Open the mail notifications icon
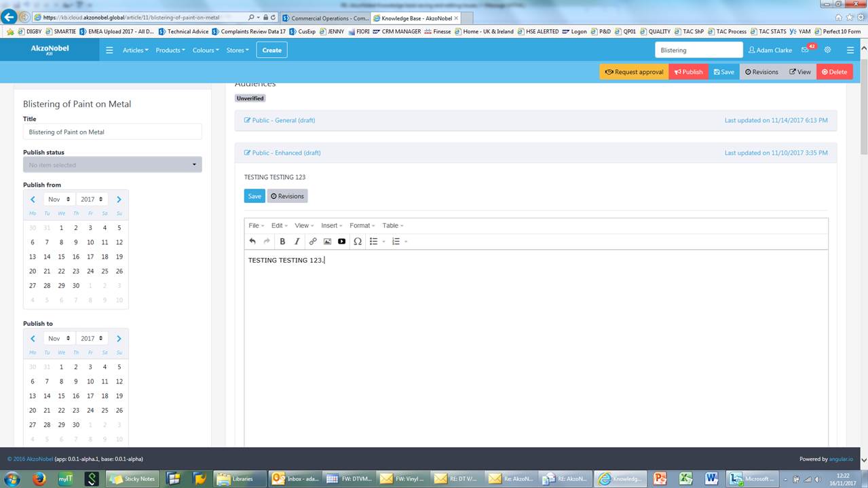Viewport: 868px width, 488px height. click(805, 50)
